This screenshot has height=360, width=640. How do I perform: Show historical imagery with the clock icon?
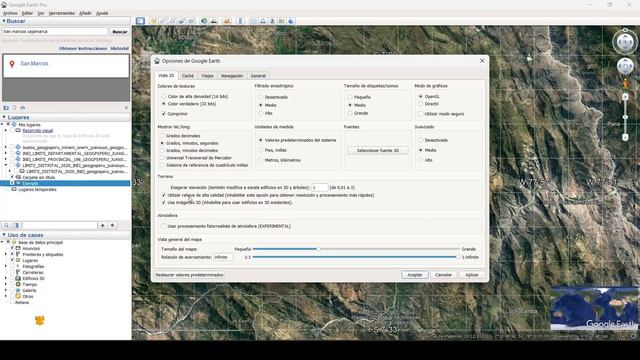(204, 21)
